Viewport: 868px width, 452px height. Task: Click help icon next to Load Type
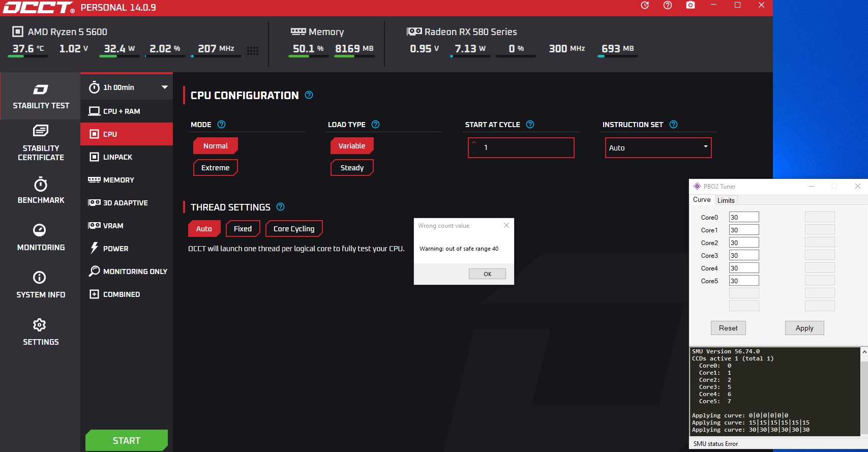tap(375, 125)
